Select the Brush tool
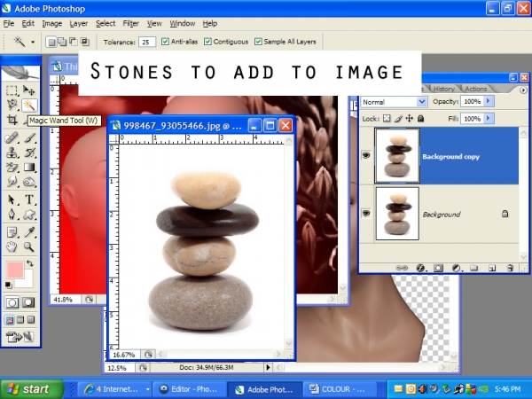The image size is (532, 399). 29,138
